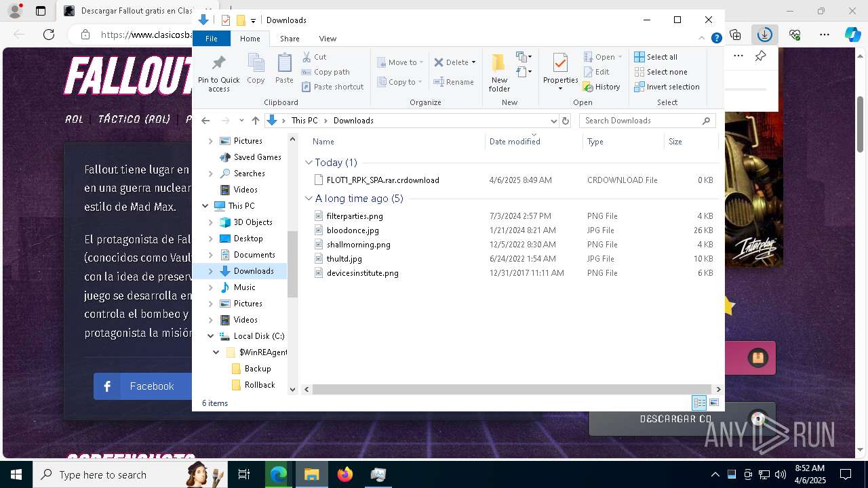This screenshot has width=868, height=488.
Task: Sort by Size column header
Action: pos(691,142)
